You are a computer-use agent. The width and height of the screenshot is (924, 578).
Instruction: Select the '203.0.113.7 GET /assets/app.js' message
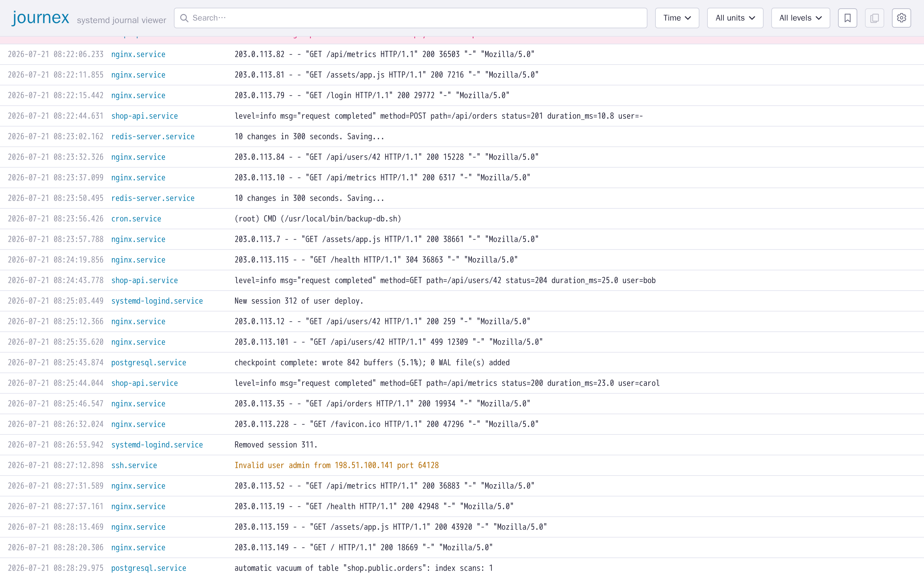(386, 239)
